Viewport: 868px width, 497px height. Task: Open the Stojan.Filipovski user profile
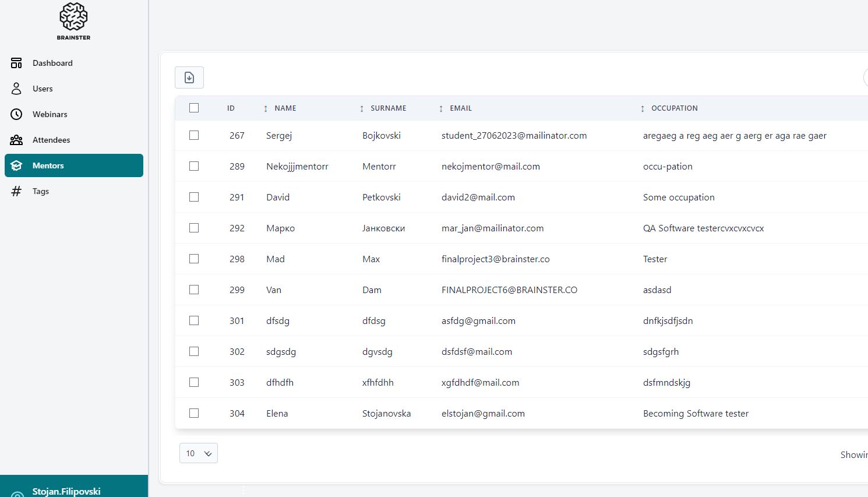[66, 491]
